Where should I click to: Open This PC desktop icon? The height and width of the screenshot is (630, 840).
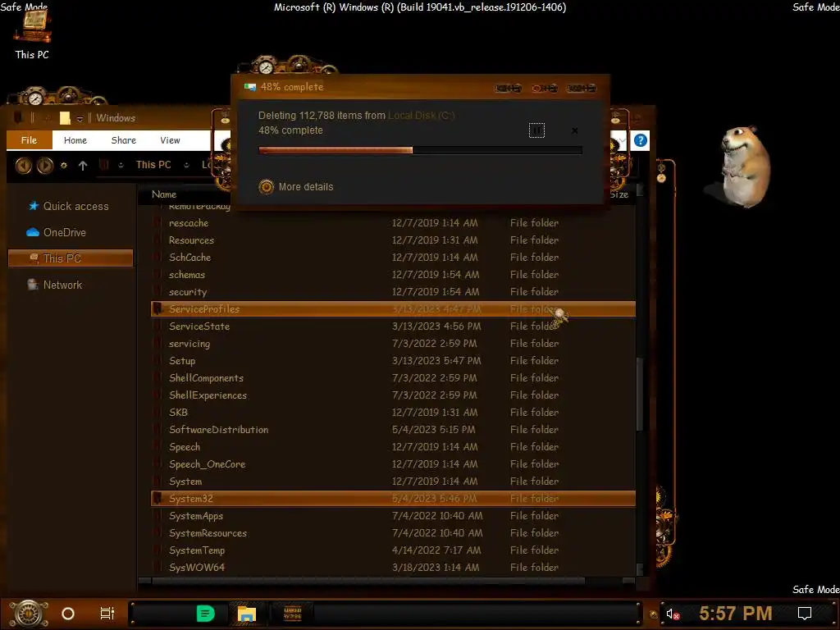point(32,34)
